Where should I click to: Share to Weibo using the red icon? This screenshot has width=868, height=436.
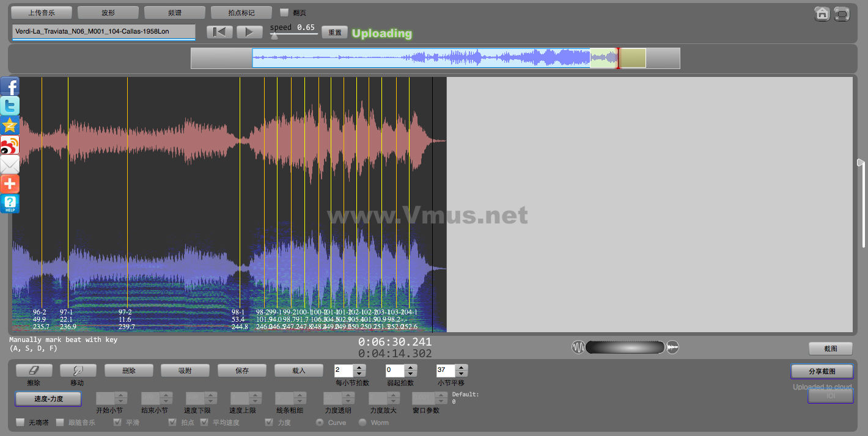click(x=10, y=145)
